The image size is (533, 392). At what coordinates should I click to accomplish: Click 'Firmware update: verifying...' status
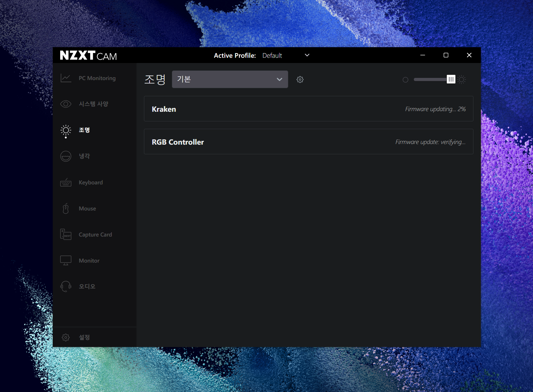(x=430, y=142)
